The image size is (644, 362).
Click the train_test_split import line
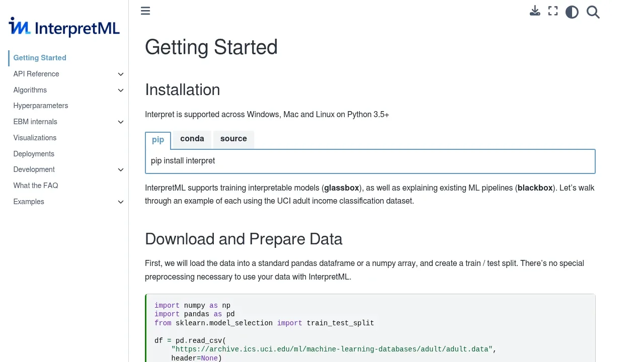pos(264,323)
